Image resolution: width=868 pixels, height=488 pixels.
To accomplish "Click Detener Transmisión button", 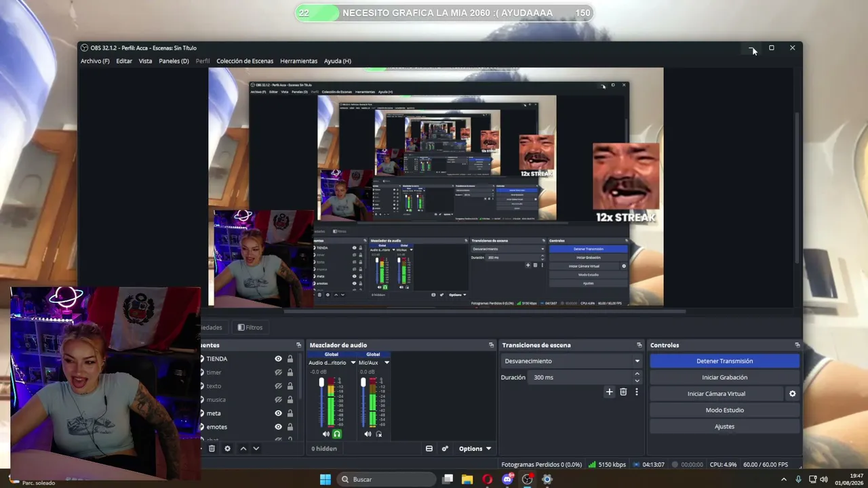I will pyautogui.click(x=724, y=361).
